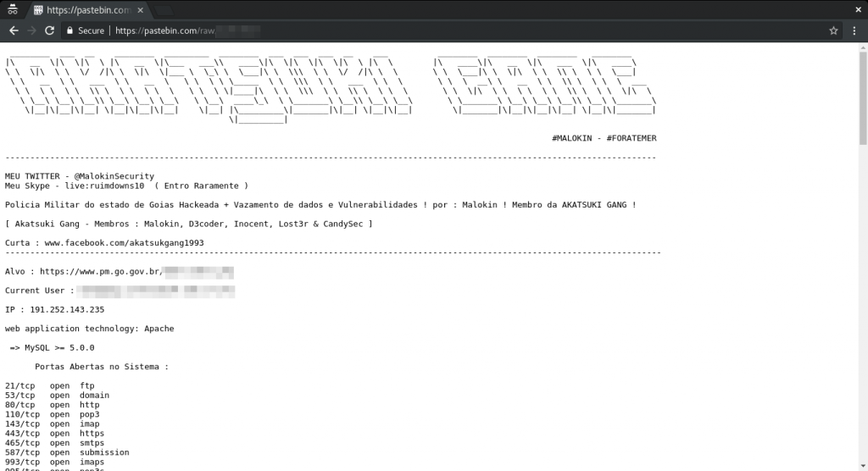Open a new tab button

(163, 10)
